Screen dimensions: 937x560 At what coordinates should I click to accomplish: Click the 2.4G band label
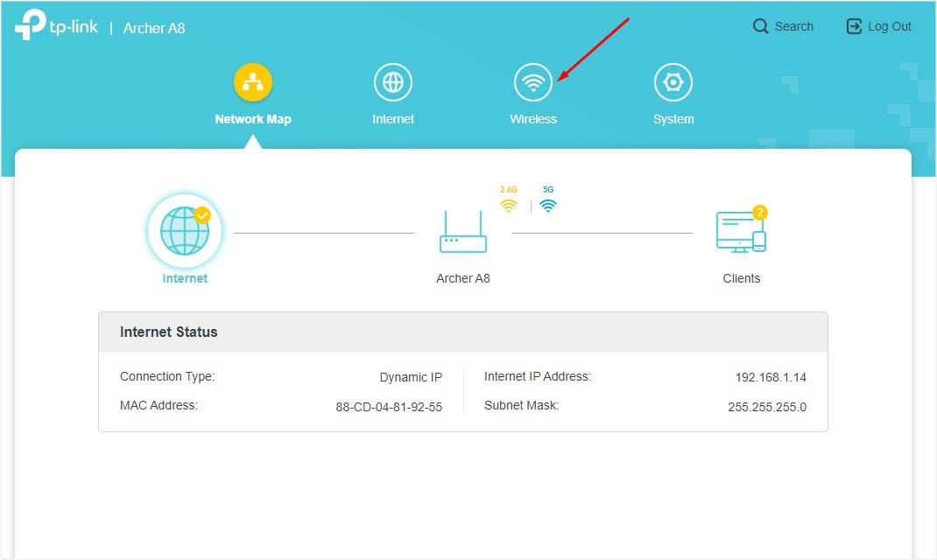(509, 189)
